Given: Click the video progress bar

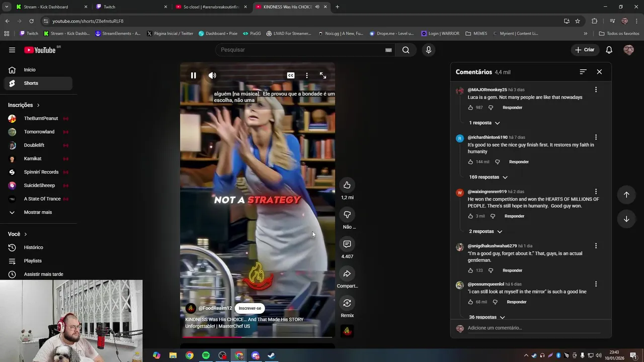Looking at the screenshot, I should pos(258,337).
